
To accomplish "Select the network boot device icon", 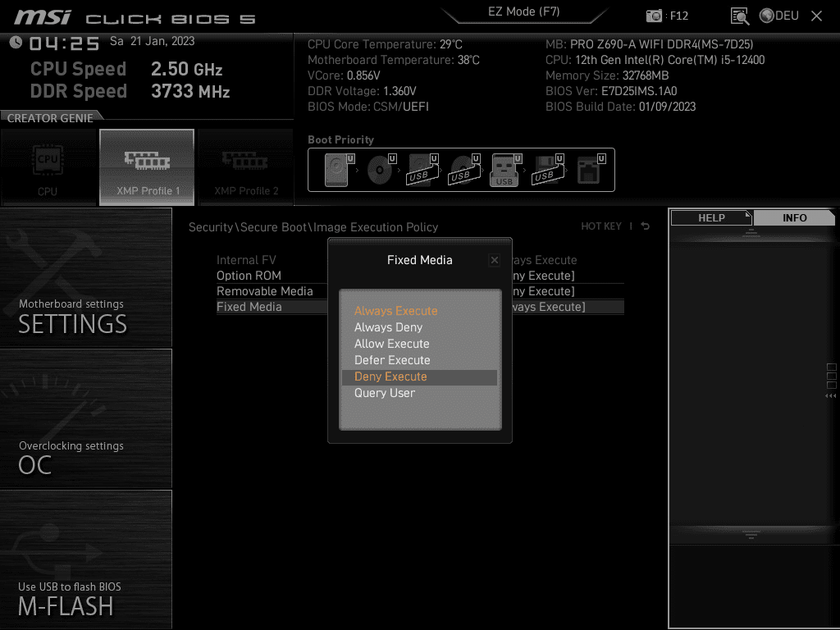I will coord(591,170).
